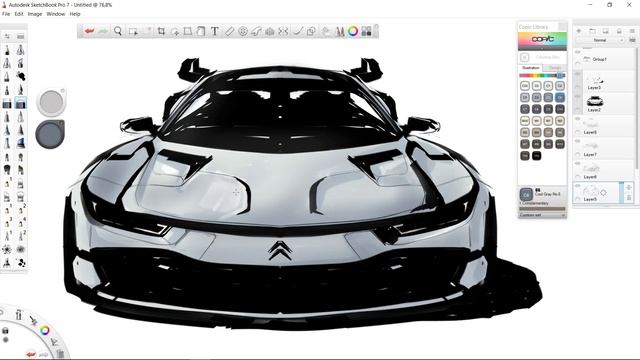The image size is (640, 360).
Task: Create a new layer group folder
Action: [x=592, y=31]
